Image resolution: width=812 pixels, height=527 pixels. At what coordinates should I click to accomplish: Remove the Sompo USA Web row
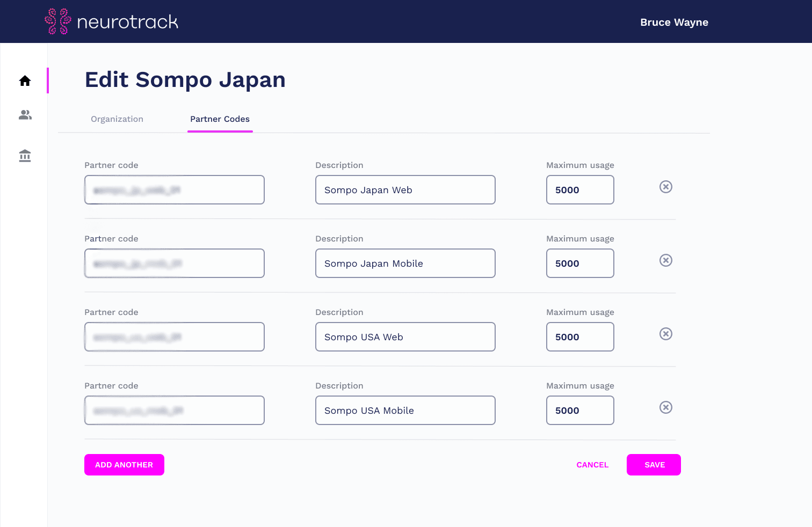coord(665,334)
